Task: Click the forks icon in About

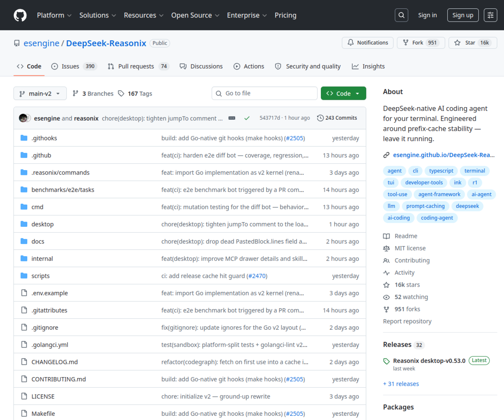Action: 386,309
